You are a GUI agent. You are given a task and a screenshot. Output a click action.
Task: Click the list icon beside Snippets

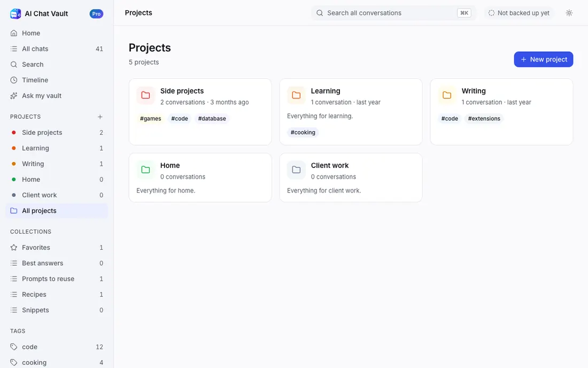click(14, 310)
